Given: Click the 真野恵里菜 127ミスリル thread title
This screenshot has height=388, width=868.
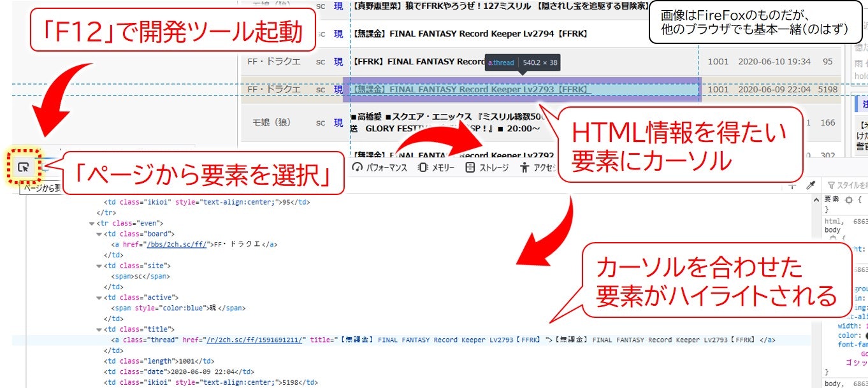Looking at the screenshot, I should tap(499, 6).
